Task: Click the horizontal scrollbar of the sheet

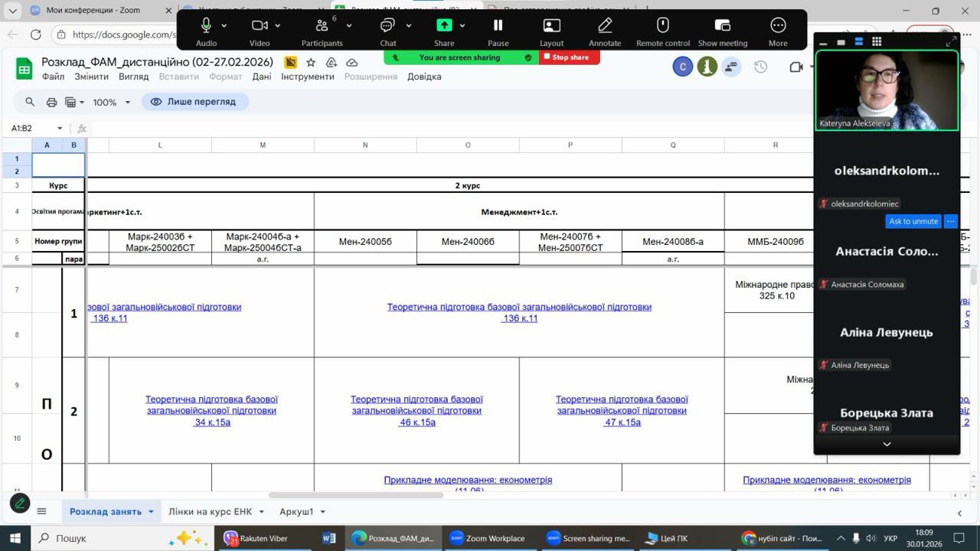Action: coord(355,495)
